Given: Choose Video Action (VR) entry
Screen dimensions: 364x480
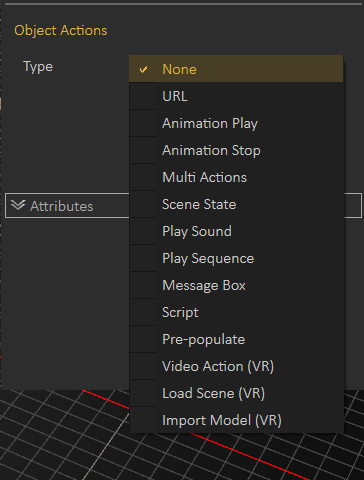Looking at the screenshot, I should (236, 366).
